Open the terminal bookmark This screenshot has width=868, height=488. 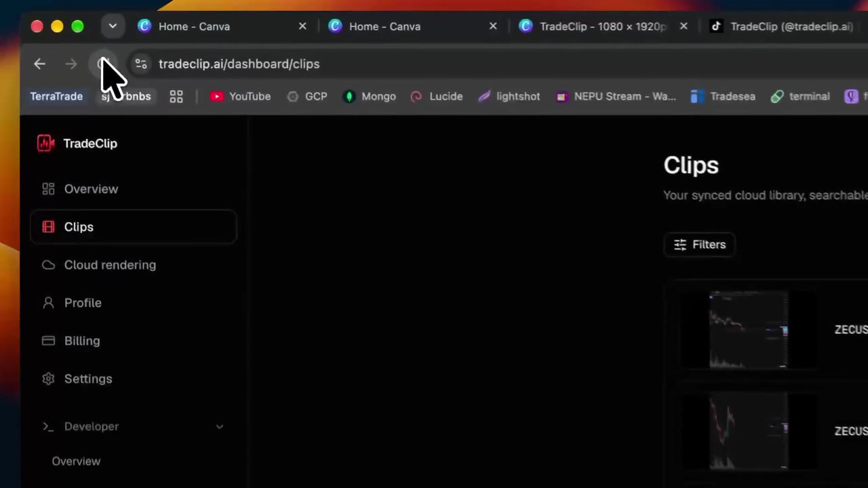click(800, 96)
